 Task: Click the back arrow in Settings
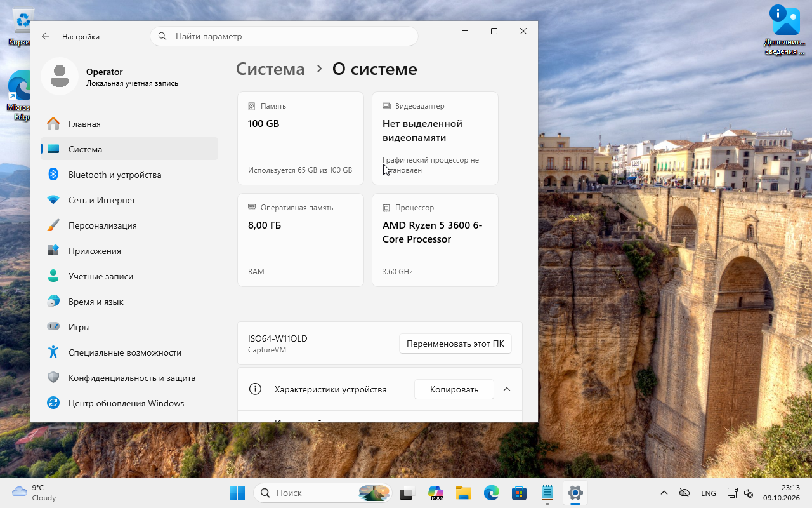tap(46, 36)
